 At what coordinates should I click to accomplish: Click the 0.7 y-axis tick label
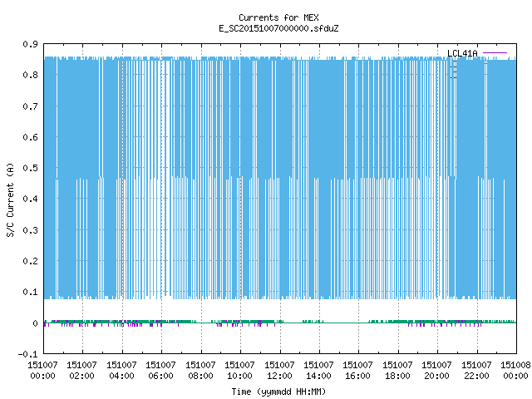point(30,106)
